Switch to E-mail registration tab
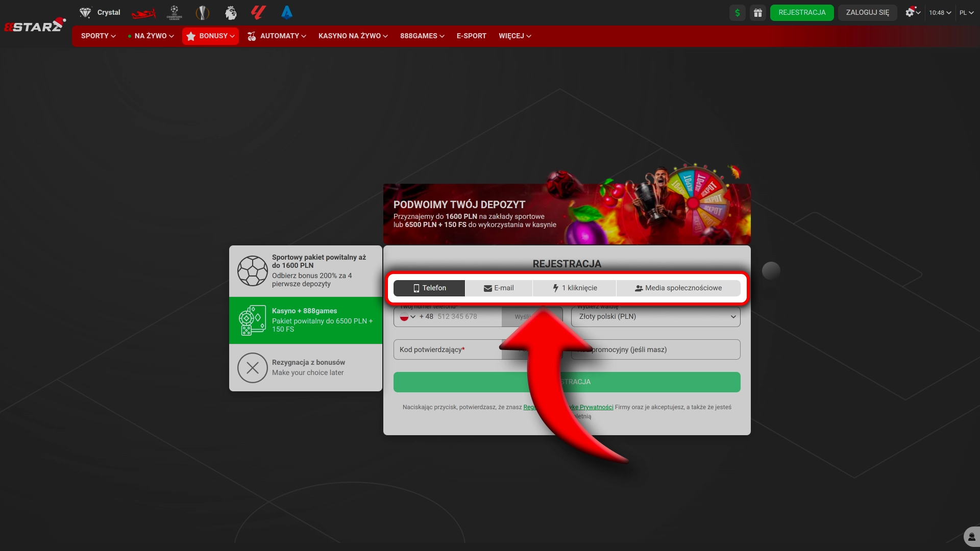This screenshot has height=551, width=980. tap(499, 288)
